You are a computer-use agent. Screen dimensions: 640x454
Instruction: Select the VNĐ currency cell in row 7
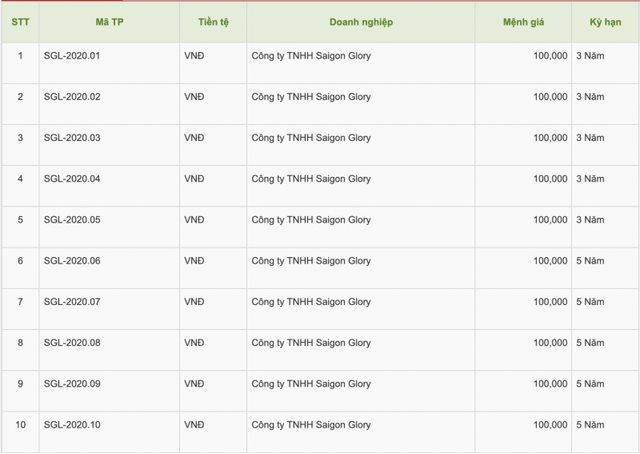click(x=194, y=302)
